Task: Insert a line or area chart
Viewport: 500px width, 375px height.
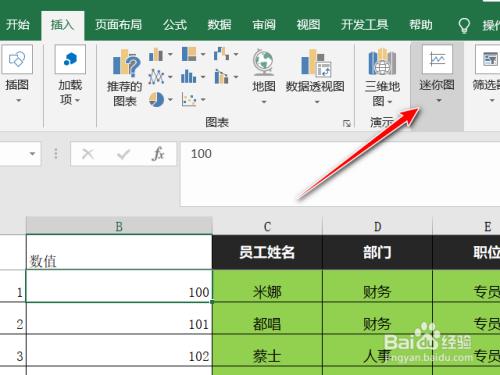Action: tap(156, 77)
